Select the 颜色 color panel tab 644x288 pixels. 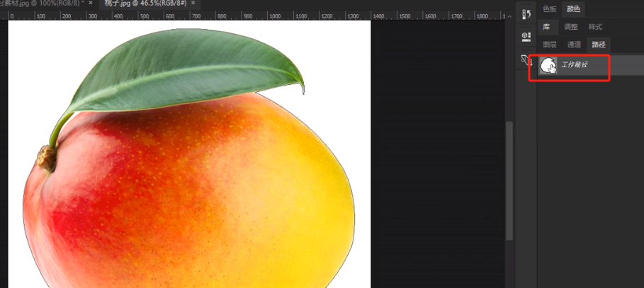click(573, 8)
